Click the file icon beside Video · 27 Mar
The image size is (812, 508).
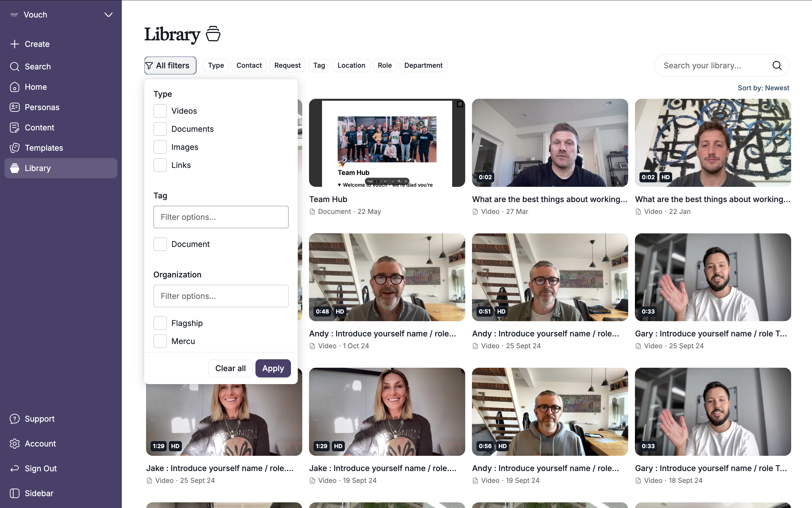tap(475, 212)
